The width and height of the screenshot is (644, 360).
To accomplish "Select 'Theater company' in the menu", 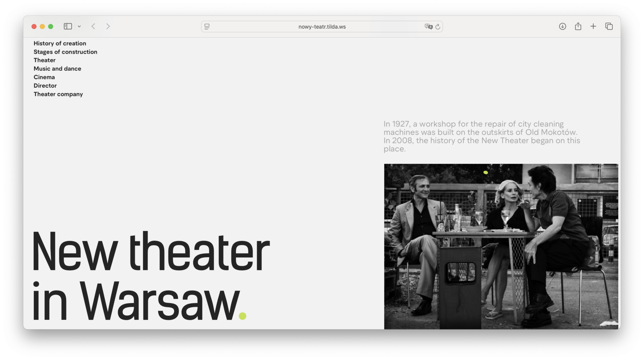I will (x=58, y=94).
